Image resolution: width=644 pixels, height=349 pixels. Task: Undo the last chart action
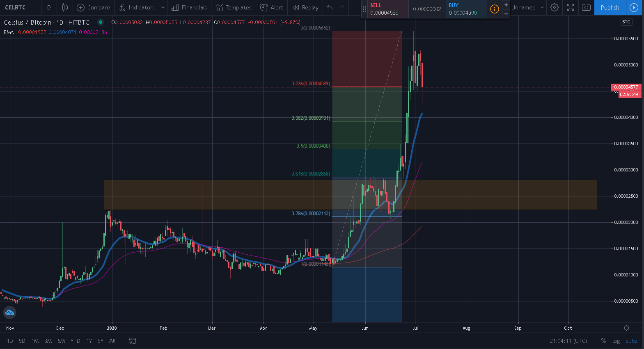pyautogui.click(x=330, y=7)
